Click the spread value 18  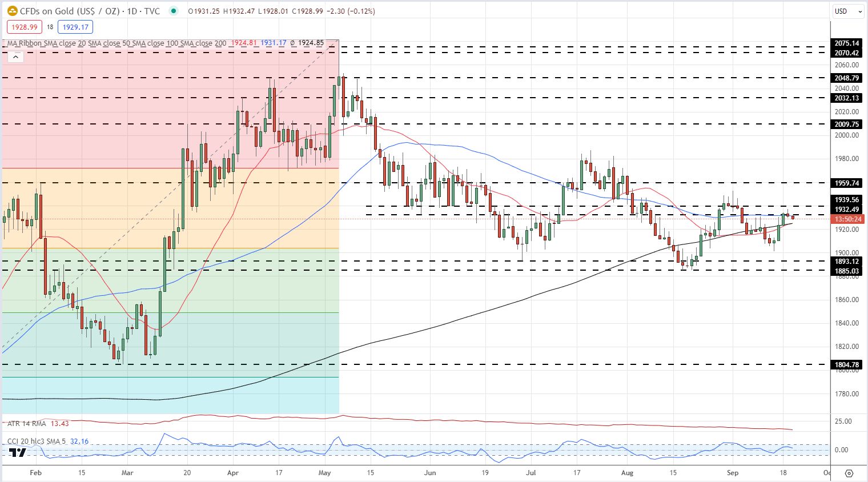pos(50,27)
